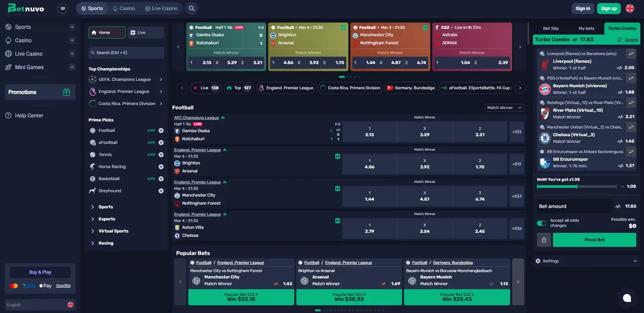Add Horse Racing with the plus icon
Image resolution: width=644 pixels, height=313 pixels.
point(161,167)
